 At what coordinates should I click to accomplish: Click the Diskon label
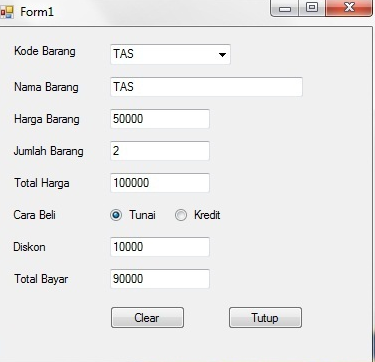pyautogui.click(x=29, y=247)
